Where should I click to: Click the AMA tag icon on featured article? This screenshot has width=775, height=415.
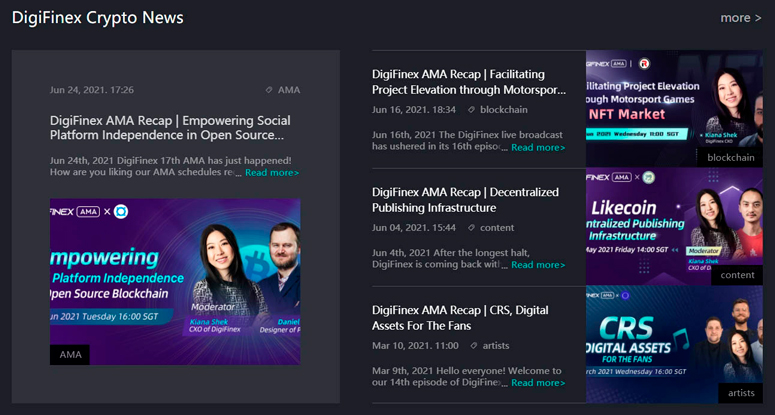[269, 90]
